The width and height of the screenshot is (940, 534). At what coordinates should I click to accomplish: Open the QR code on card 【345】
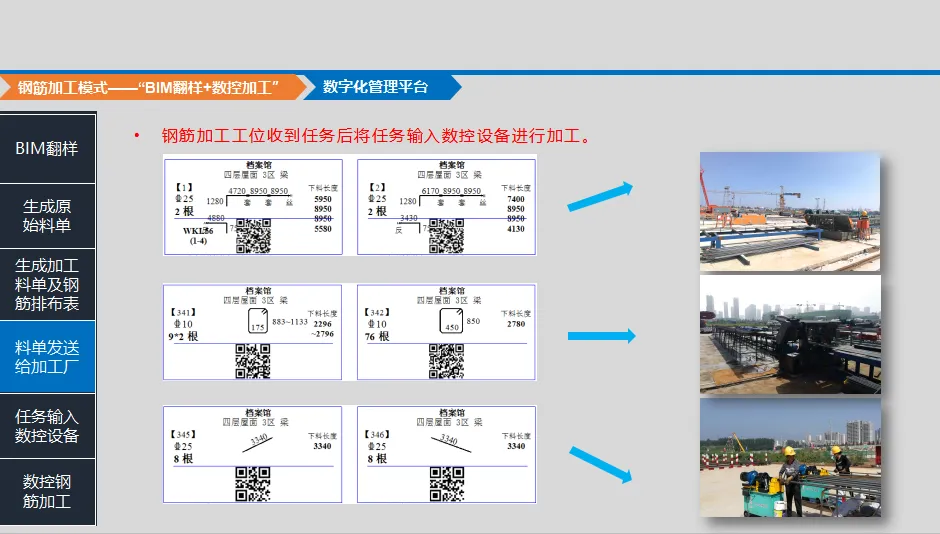(x=252, y=484)
